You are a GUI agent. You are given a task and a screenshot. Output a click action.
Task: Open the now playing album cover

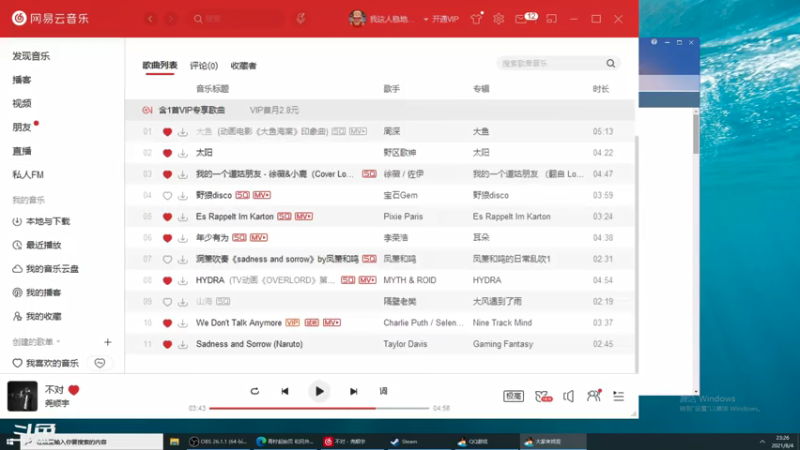(22, 396)
